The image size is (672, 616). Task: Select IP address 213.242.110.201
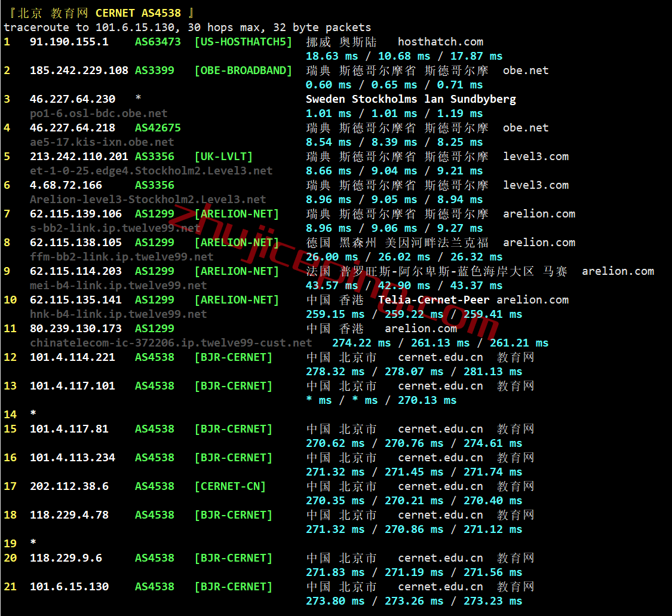(79, 157)
